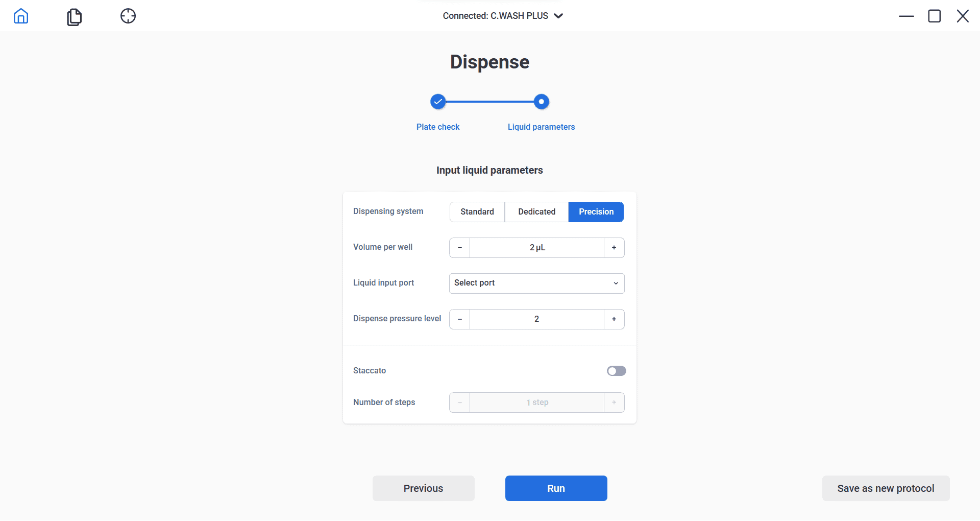Click the Plate check step label
Viewport: 980px width, 521px height.
click(x=438, y=127)
